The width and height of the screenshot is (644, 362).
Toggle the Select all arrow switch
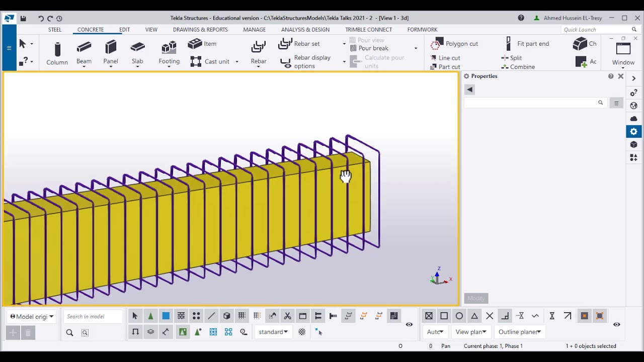[135, 316]
